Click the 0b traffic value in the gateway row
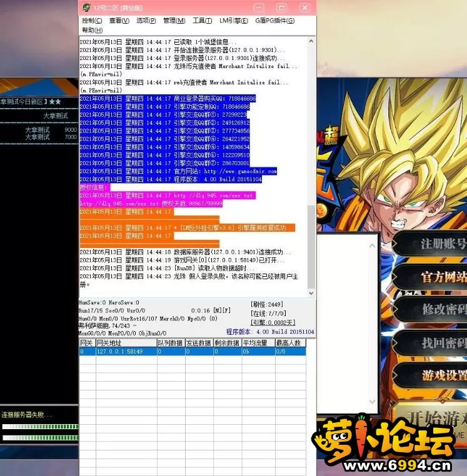 [246, 351]
